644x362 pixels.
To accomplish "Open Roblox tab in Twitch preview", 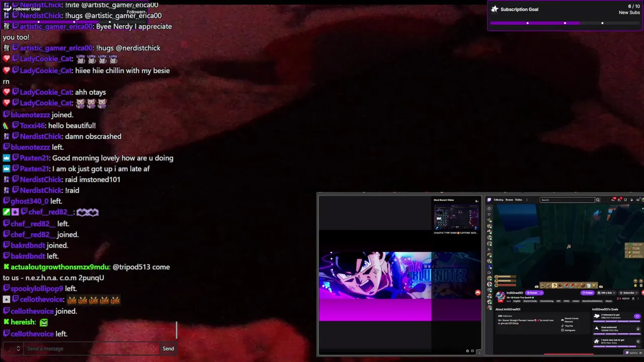I will 519,200.
